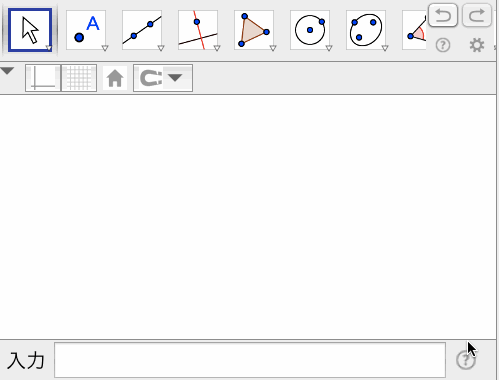Select the Polygon tool
The image size is (499, 380).
click(254, 30)
